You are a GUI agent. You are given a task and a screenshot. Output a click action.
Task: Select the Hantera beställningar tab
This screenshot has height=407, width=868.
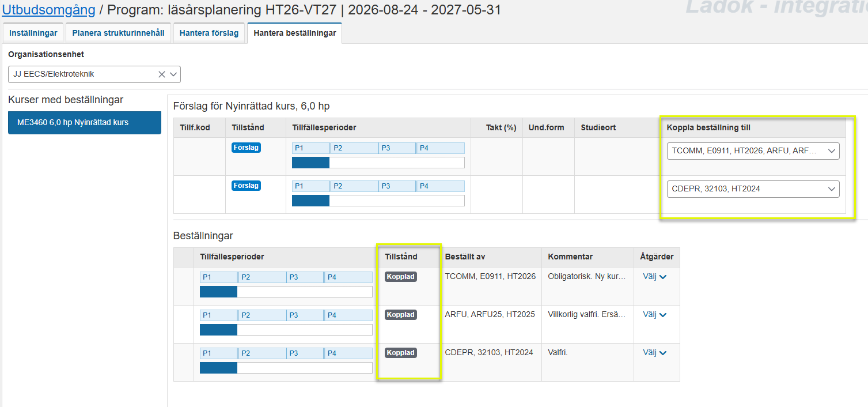pos(294,33)
